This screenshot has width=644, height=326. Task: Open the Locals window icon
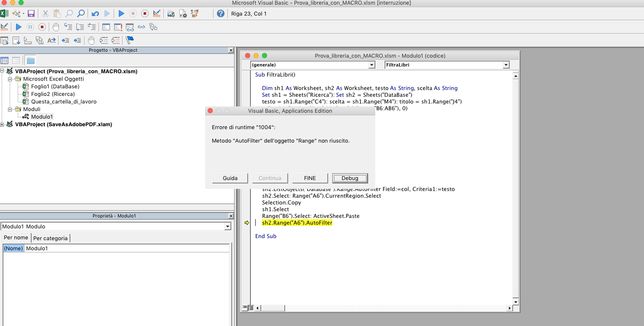[106, 27]
